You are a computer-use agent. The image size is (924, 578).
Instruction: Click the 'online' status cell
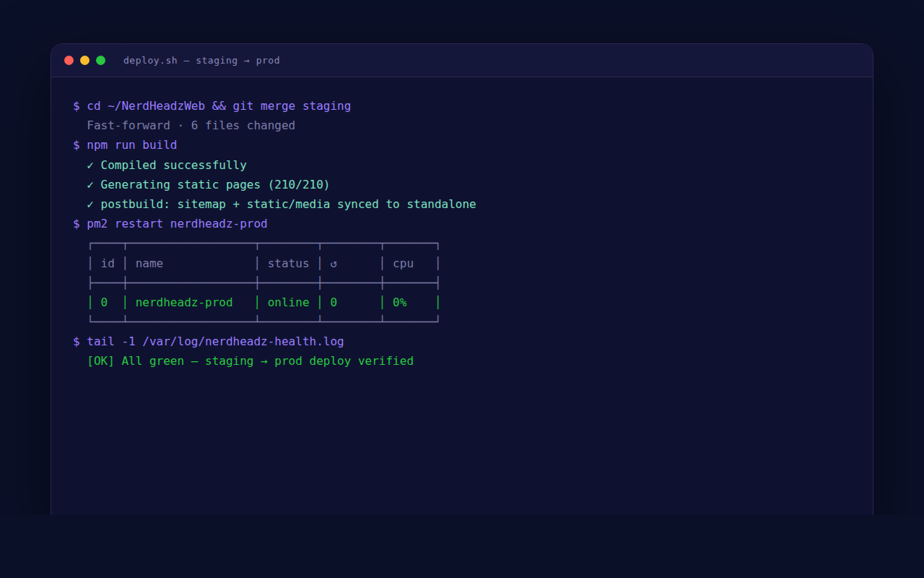tap(289, 302)
